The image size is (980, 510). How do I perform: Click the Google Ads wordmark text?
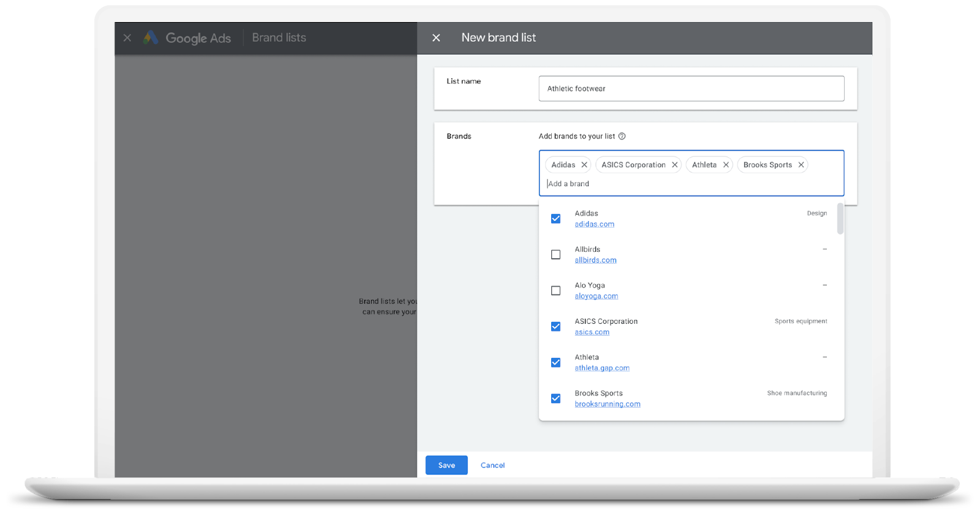pos(198,38)
